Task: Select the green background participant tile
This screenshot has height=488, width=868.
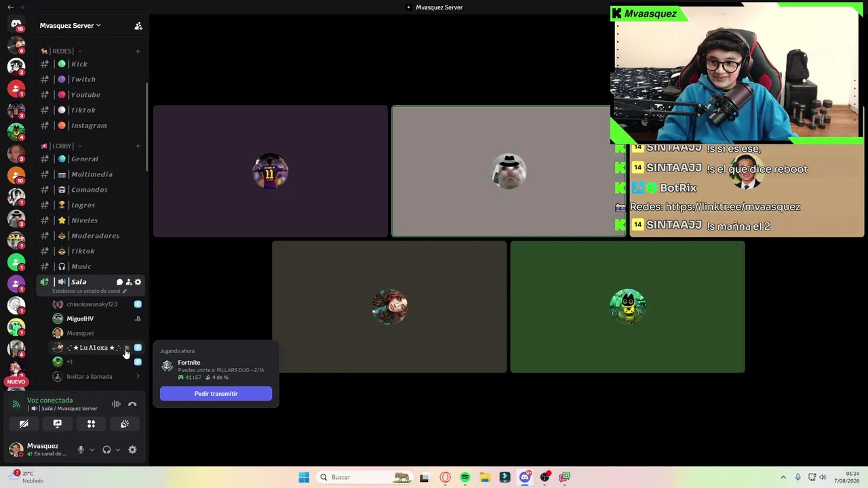Action: point(627,307)
